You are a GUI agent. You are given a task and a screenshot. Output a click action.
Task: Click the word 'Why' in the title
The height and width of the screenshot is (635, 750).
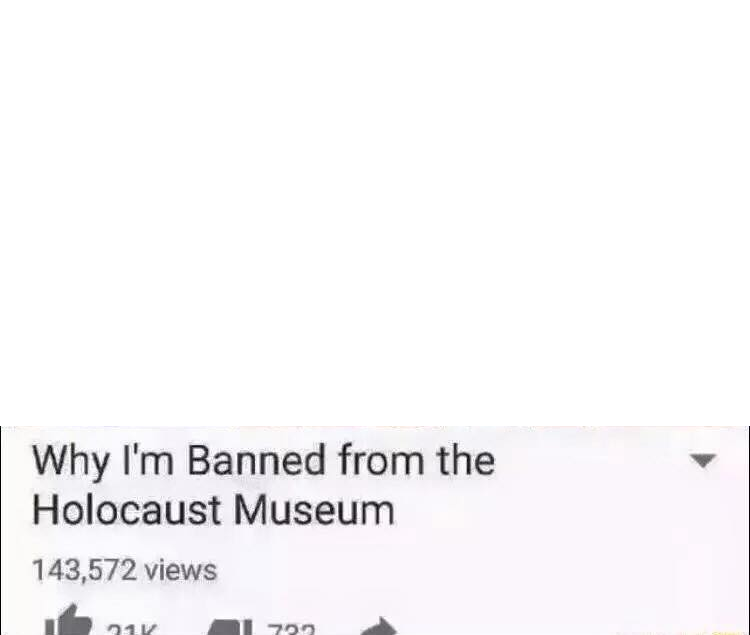[70, 462]
